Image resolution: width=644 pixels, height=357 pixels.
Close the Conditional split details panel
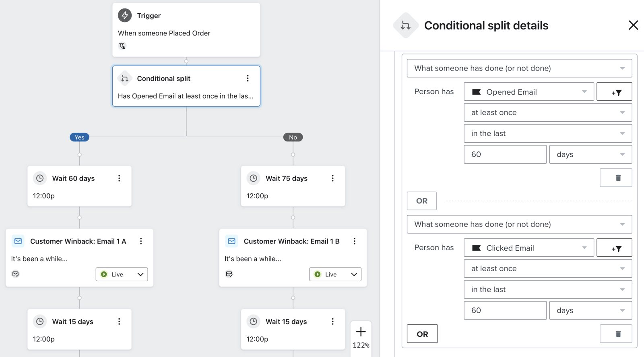pos(633,25)
